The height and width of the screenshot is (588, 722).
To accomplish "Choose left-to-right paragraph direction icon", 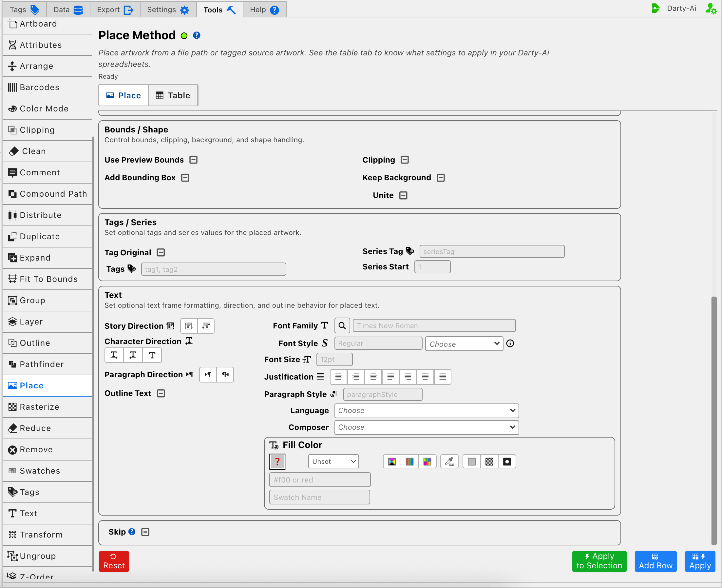I will point(208,374).
